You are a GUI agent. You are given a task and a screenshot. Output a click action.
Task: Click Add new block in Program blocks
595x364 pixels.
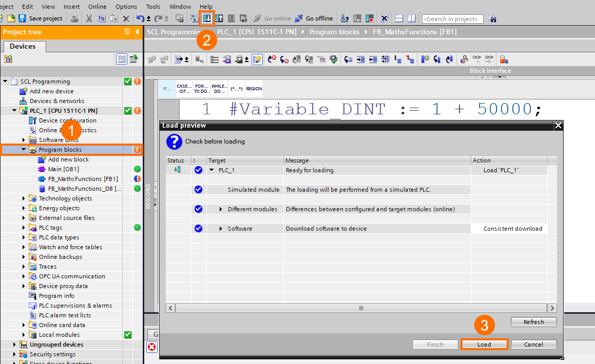68,159
